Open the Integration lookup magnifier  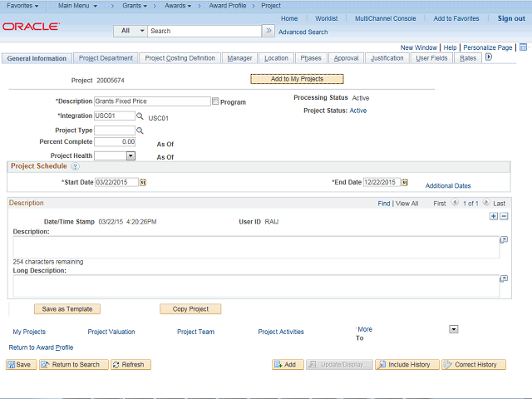click(x=140, y=116)
